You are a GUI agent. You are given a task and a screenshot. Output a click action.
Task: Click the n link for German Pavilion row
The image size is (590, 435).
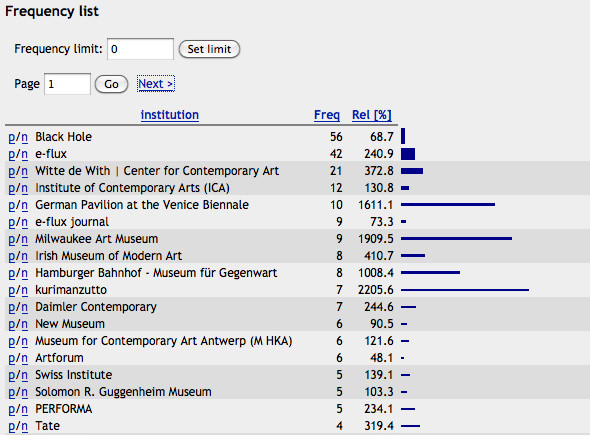24,205
